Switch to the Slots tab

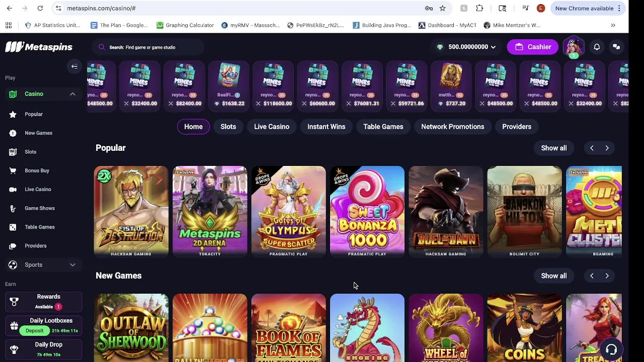(228, 127)
